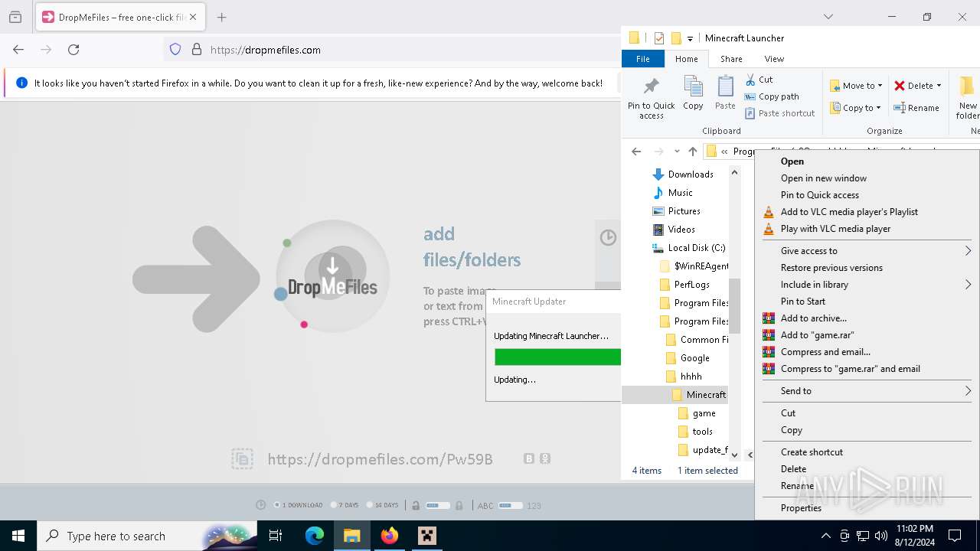Click Copy path in ribbon

coord(772,96)
